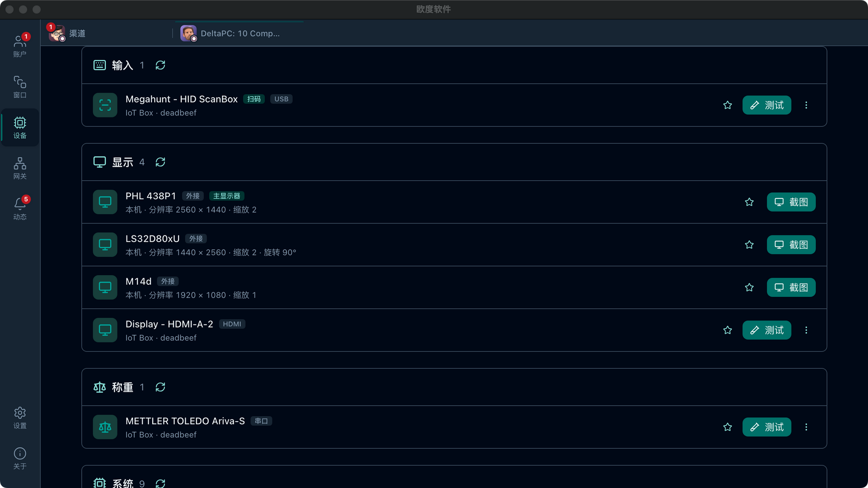Open more options for Megahunt HID ScanBox
The image size is (868, 488).
[806, 105]
